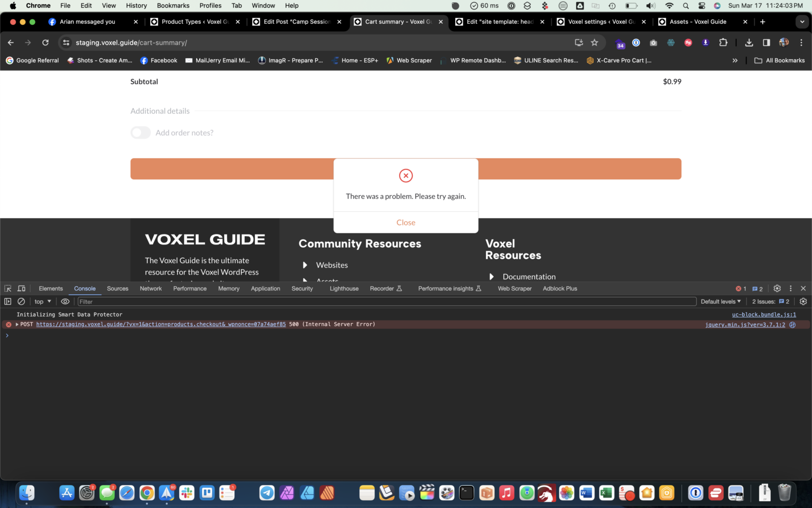Viewport: 812px width, 508px height.
Task: Open the Default levels dropdown
Action: (720, 301)
